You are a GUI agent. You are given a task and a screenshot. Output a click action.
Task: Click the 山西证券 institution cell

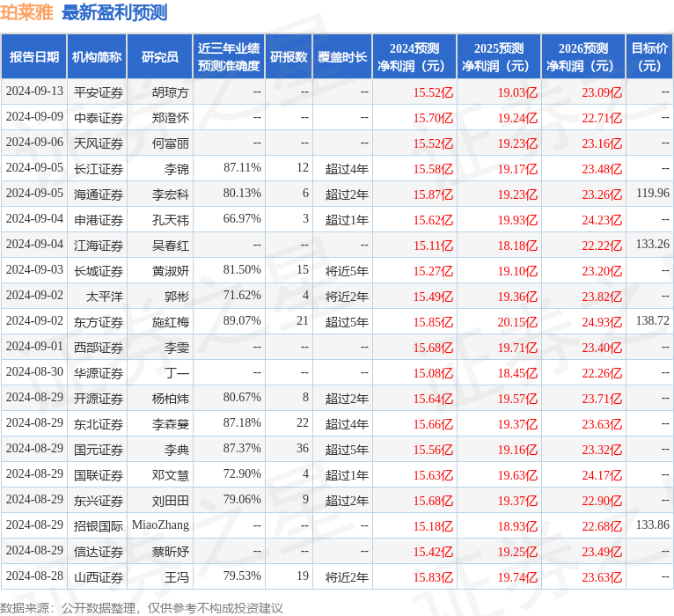point(99,577)
